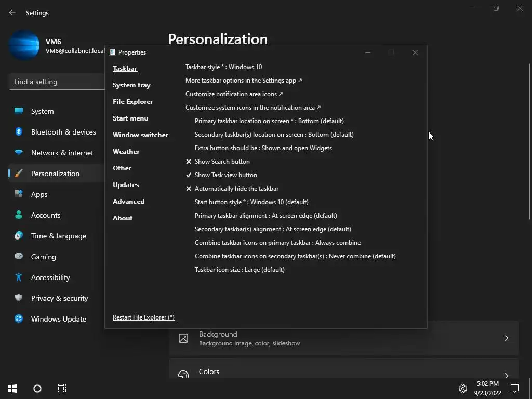Change Start button style option
Viewport: 532px width, 399px height.
coord(251,202)
